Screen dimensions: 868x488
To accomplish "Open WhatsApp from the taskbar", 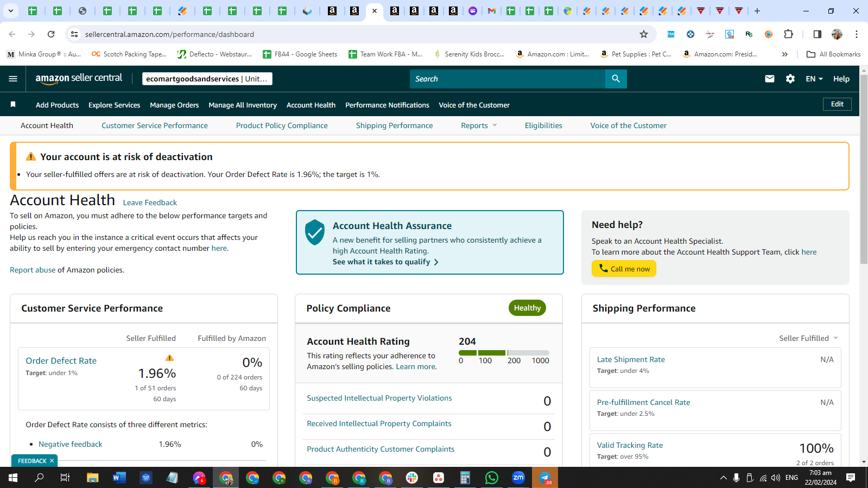I will pyautogui.click(x=492, y=478).
